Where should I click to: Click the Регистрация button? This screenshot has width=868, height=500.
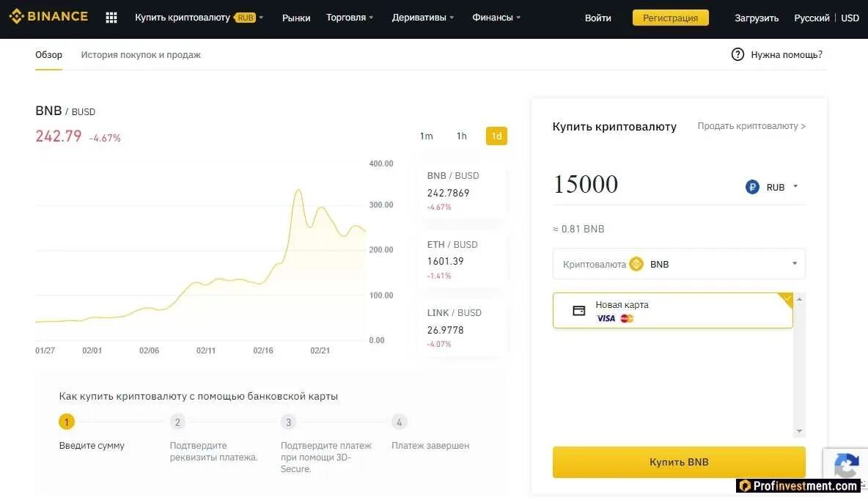(x=670, y=18)
